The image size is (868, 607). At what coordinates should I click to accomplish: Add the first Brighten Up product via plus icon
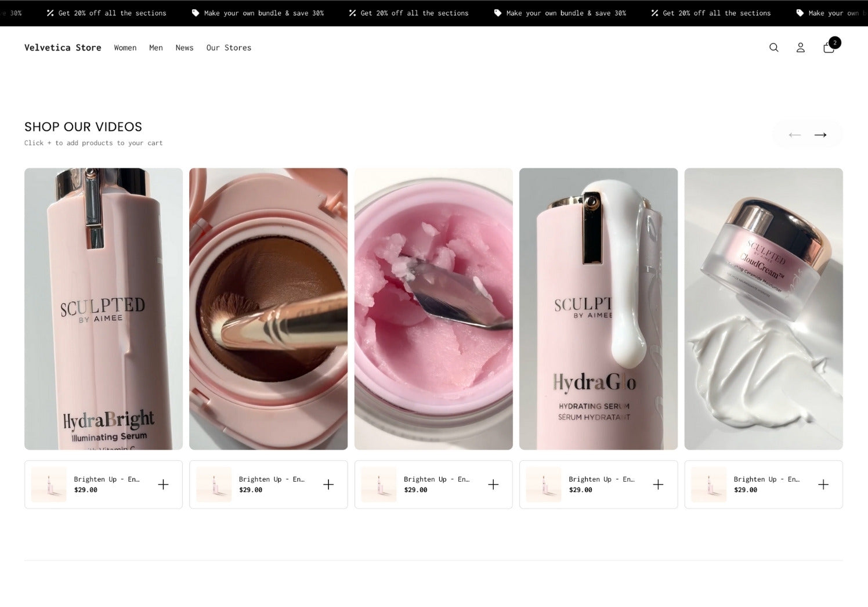[x=164, y=484]
